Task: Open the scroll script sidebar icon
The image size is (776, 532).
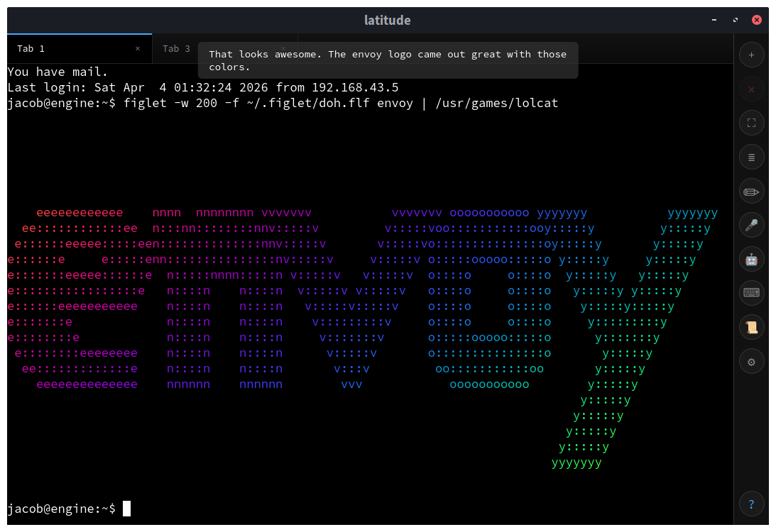Action: coord(750,327)
